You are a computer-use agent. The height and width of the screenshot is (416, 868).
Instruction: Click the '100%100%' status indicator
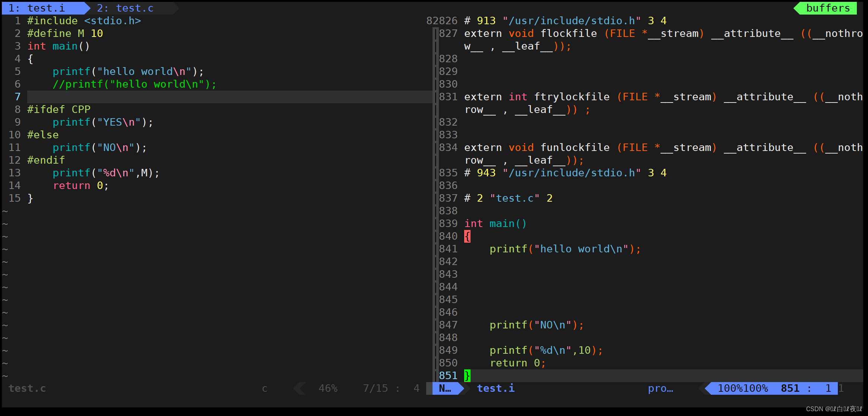click(743, 388)
